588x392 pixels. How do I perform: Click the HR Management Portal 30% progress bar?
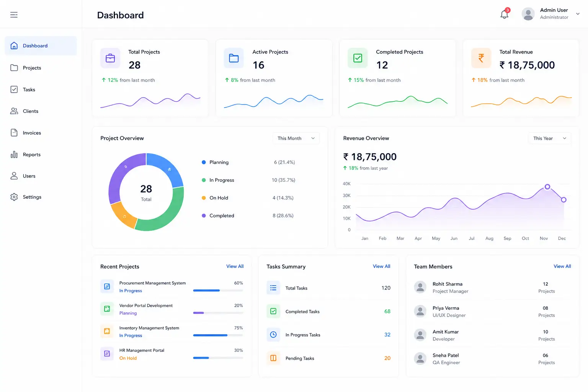pyautogui.click(x=218, y=358)
